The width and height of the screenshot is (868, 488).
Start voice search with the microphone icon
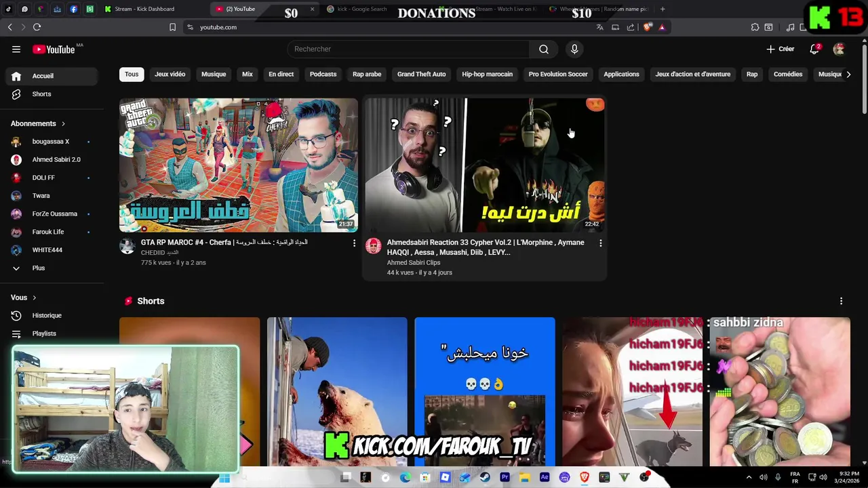574,49
